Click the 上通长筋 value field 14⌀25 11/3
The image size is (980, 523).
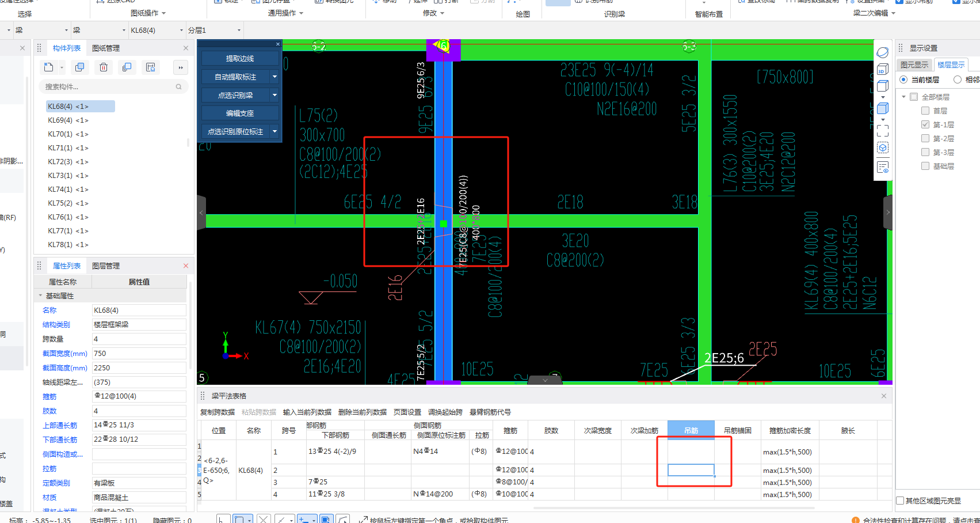[x=139, y=425]
